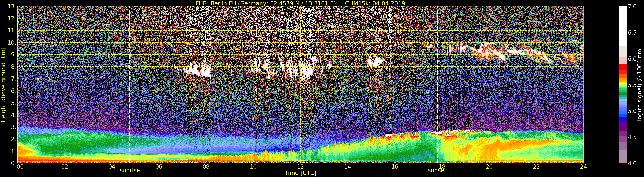Click time axis tick '14'
The image size is (644, 177).
347,167
